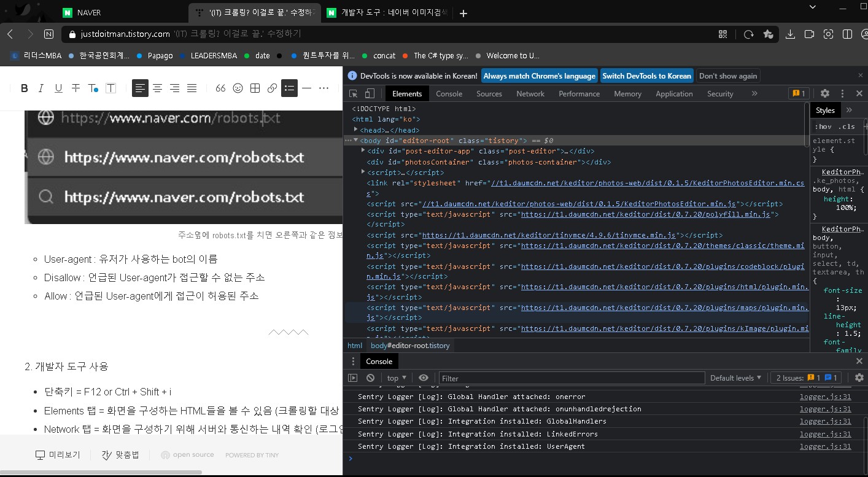Insert a blockquote with the quote icon
868x477 pixels.
[221, 88]
